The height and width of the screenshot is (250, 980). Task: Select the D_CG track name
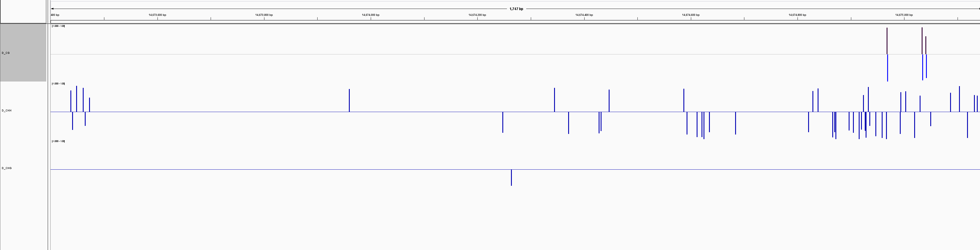(x=6, y=53)
